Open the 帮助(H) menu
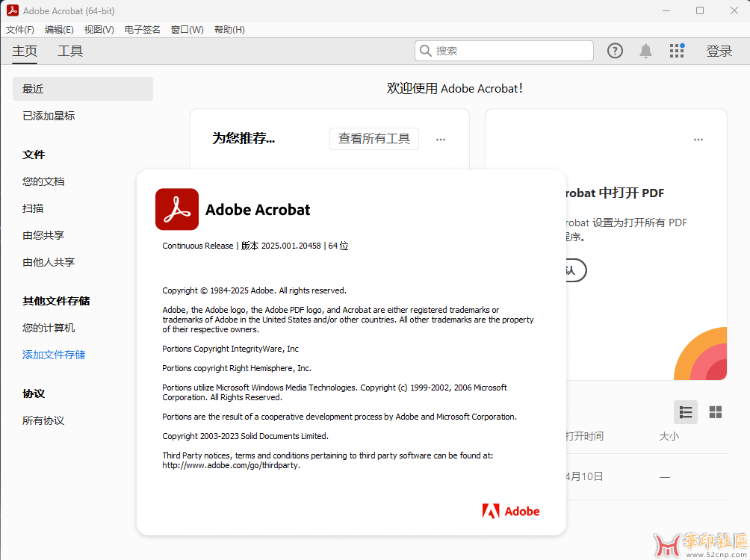Viewport: 750px width, 560px height. click(x=229, y=30)
